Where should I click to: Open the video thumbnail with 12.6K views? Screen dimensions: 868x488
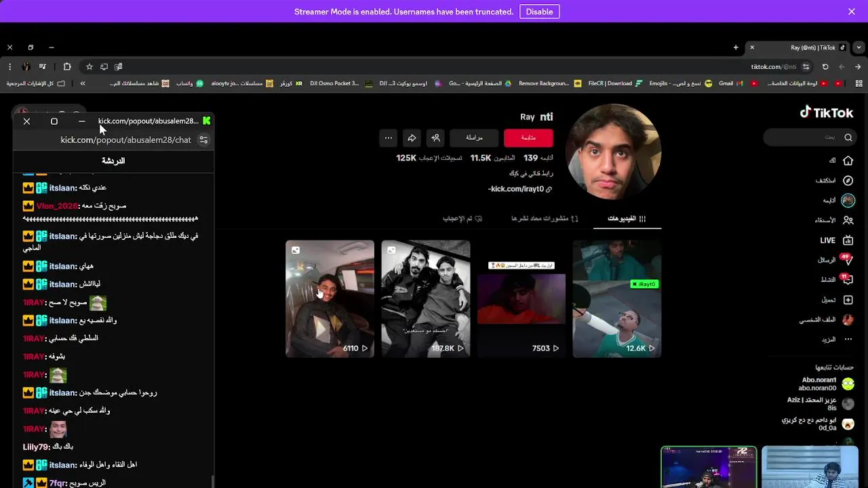[616, 298]
